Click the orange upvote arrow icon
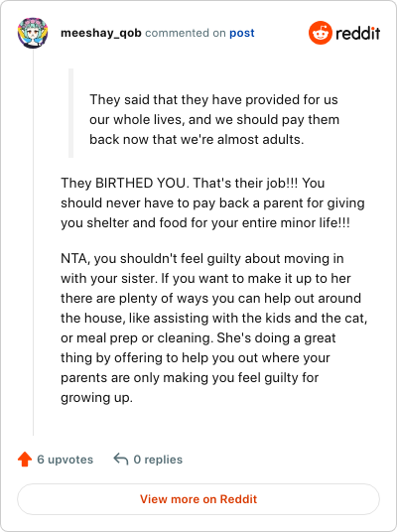Viewport: 397px width, 532px height. (x=25, y=460)
